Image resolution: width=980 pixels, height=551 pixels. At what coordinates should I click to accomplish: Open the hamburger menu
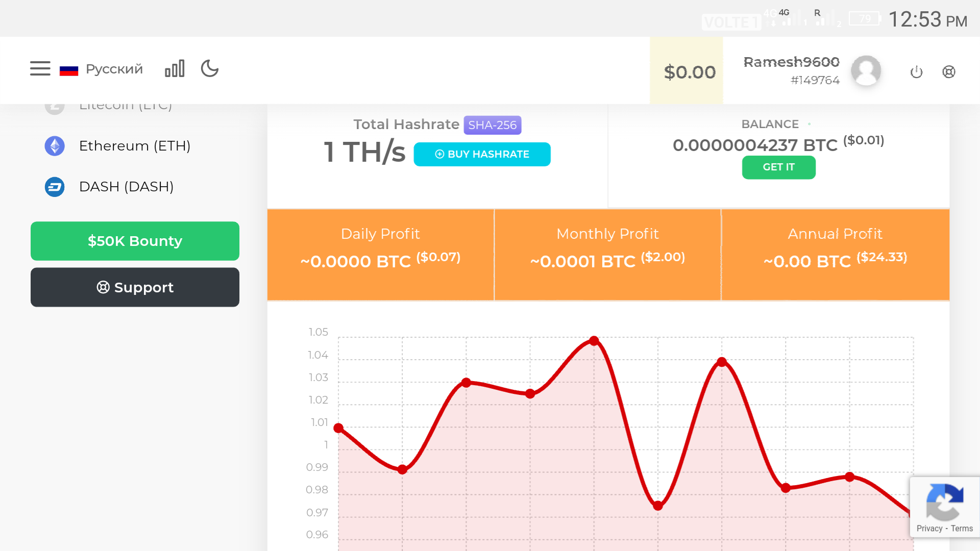click(40, 68)
